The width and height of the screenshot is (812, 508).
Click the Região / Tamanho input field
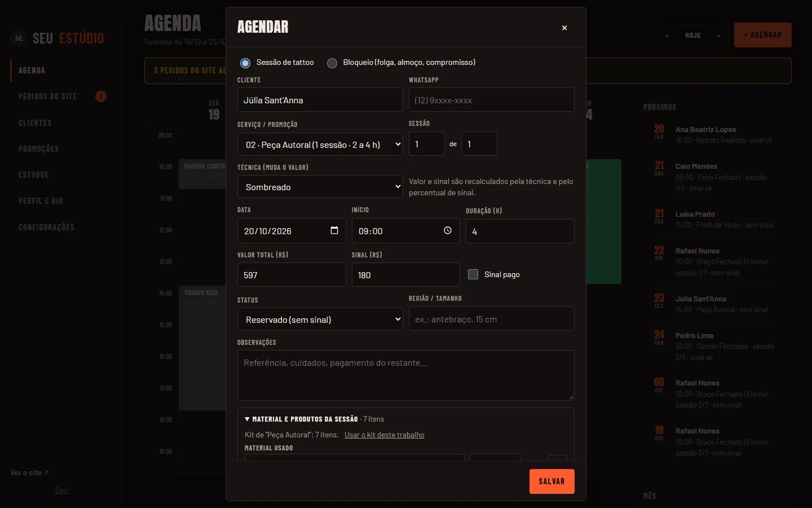[x=492, y=319]
